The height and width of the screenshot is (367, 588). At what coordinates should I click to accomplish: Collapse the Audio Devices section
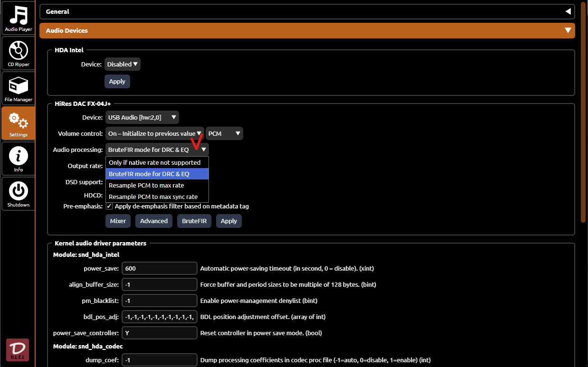(307, 30)
